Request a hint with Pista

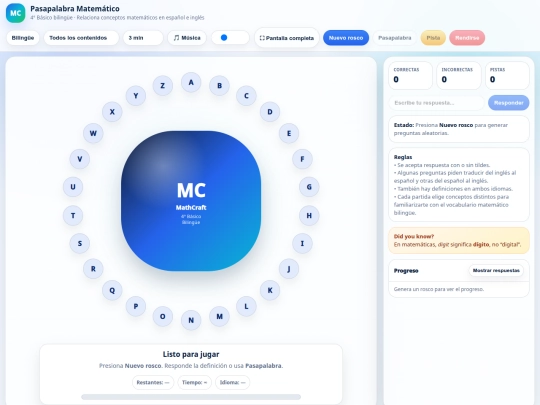pos(433,38)
